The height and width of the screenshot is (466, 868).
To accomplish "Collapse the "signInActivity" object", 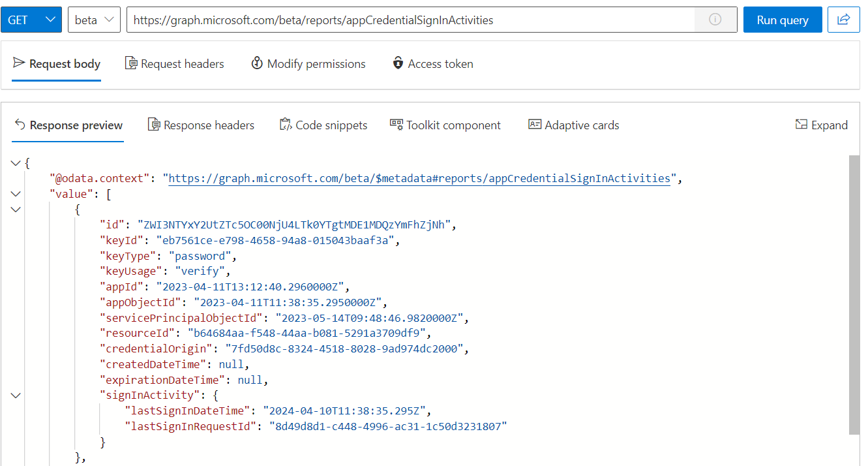I will [16, 396].
